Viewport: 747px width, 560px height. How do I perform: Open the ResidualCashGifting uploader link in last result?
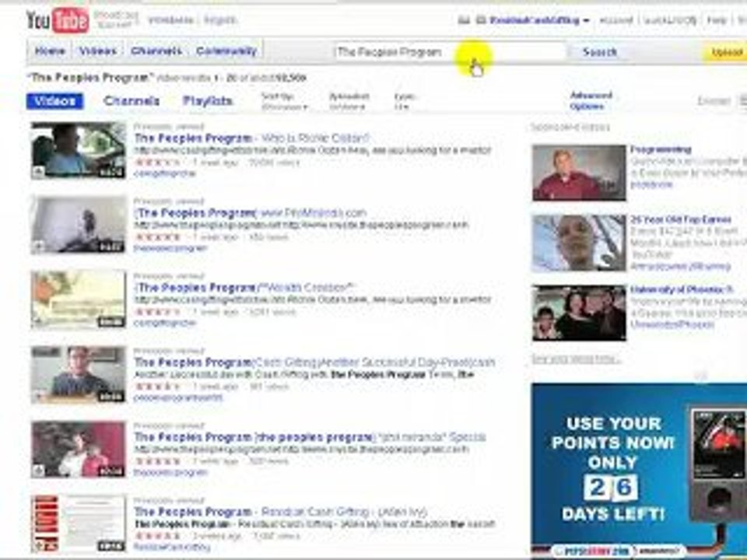point(172,547)
